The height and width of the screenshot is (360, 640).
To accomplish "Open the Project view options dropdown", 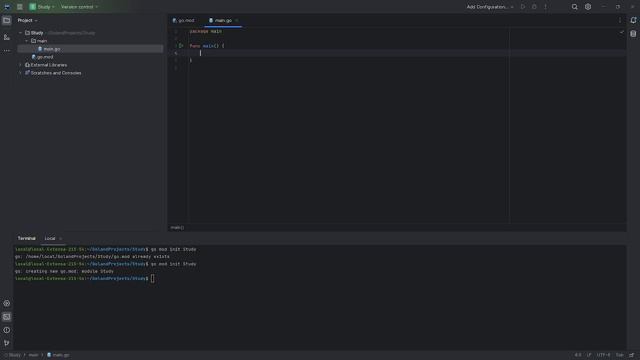I will 27,20.
